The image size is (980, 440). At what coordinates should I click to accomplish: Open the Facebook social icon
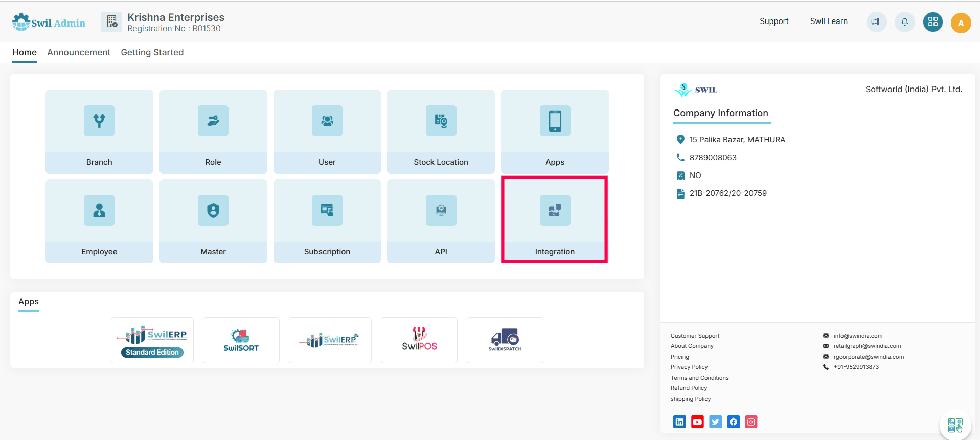pyautogui.click(x=733, y=422)
